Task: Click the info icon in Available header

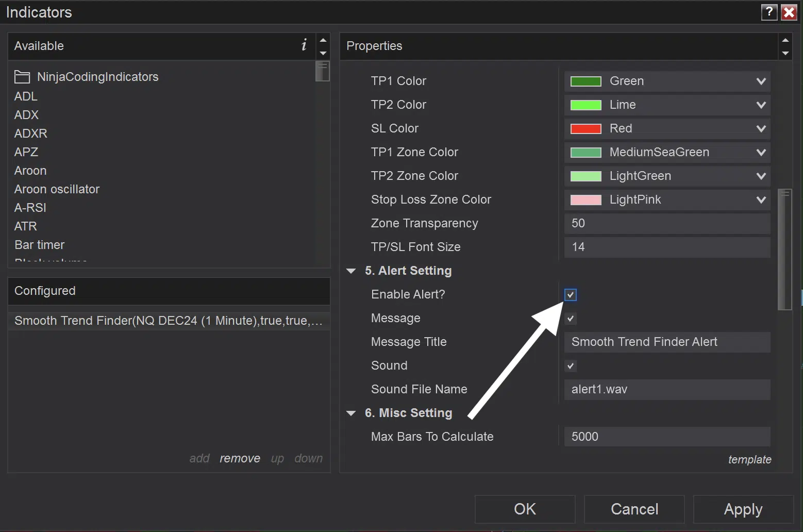Action: coord(304,45)
